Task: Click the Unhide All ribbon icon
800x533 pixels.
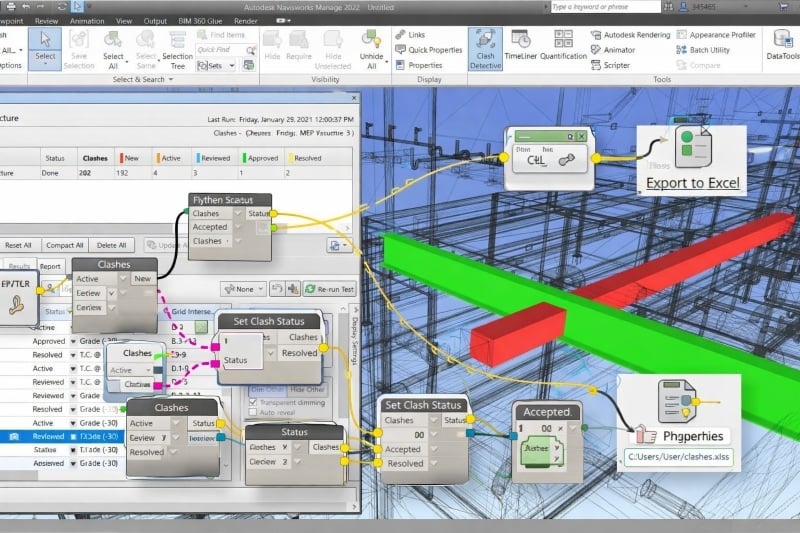Action: coord(371,49)
